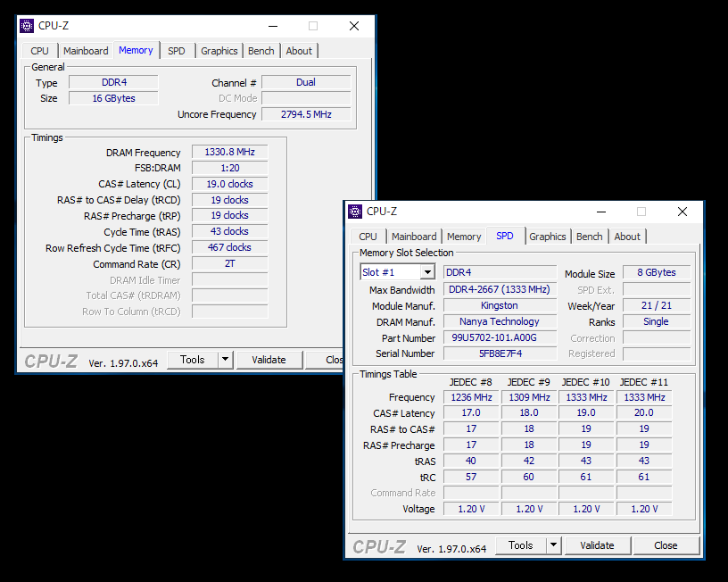Click the empty SPD Ext. field
The image size is (728, 582).
click(x=657, y=290)
